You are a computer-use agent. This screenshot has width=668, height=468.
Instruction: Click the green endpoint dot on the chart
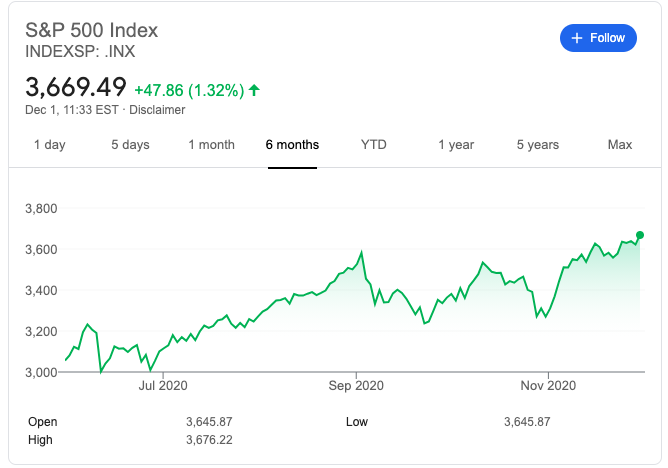coord(640,235)
